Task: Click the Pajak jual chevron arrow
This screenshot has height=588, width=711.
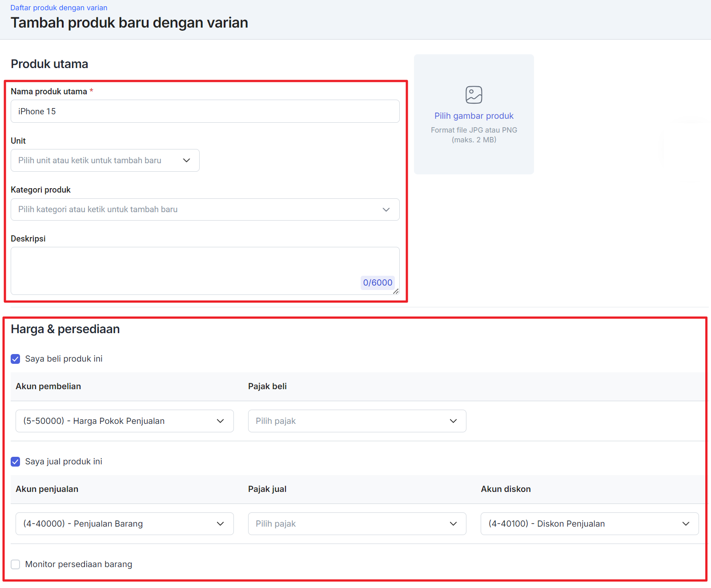Action: coord(453,524)
